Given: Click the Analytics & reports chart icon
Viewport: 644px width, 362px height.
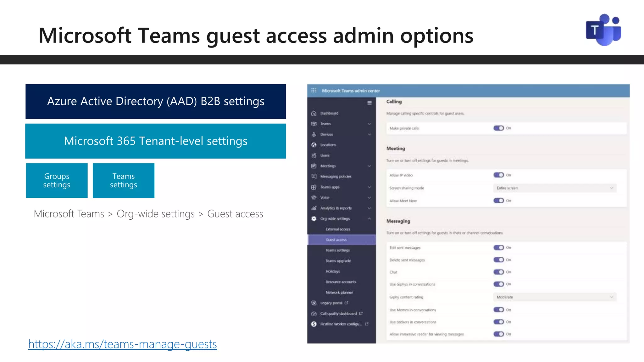Looking at the screenshot, I should tap(314, 208).
